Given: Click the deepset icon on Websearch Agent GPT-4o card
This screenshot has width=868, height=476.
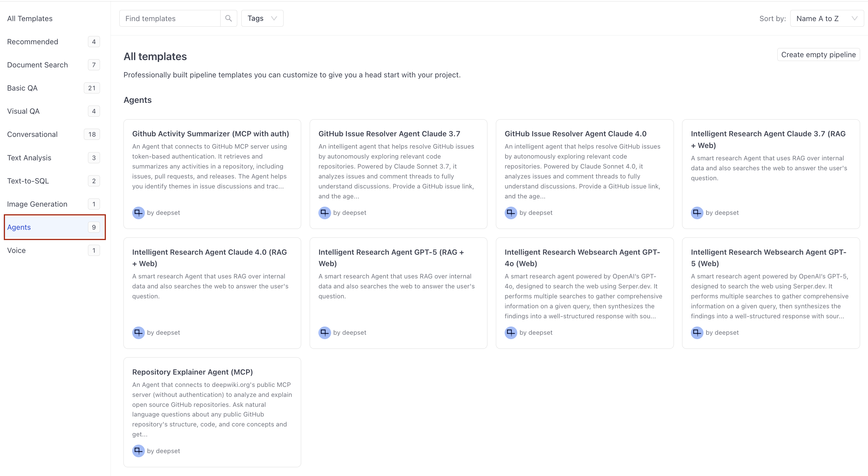Looking at the screenshot, I should 511,332.
